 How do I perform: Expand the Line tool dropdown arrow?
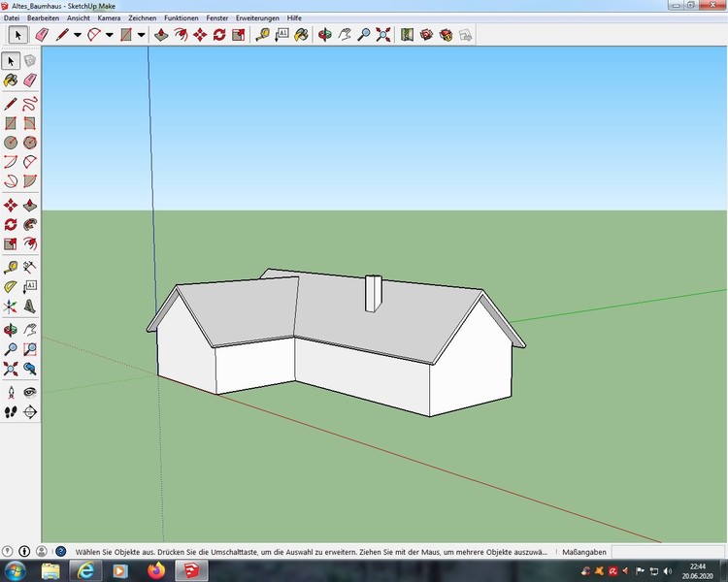(x=78, y=35)
